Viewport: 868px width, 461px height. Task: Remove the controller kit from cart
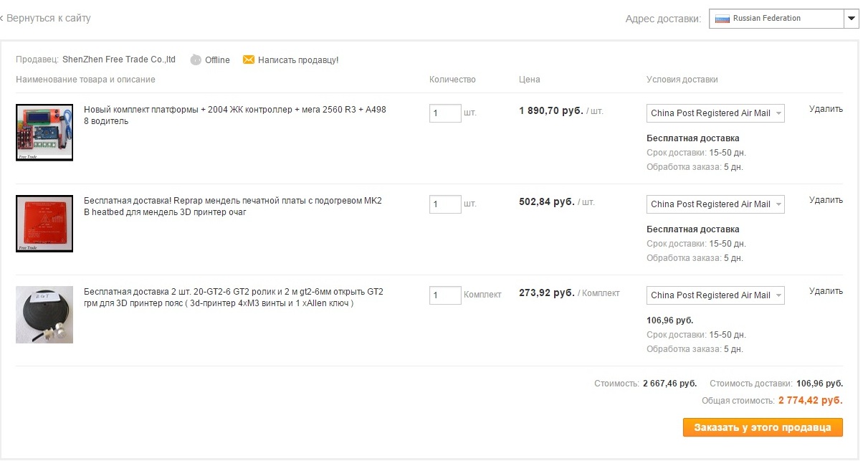[826, 109]
